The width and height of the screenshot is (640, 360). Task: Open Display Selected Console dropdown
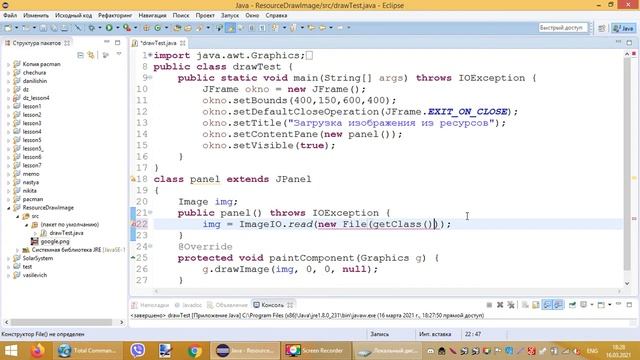(592, 305)
